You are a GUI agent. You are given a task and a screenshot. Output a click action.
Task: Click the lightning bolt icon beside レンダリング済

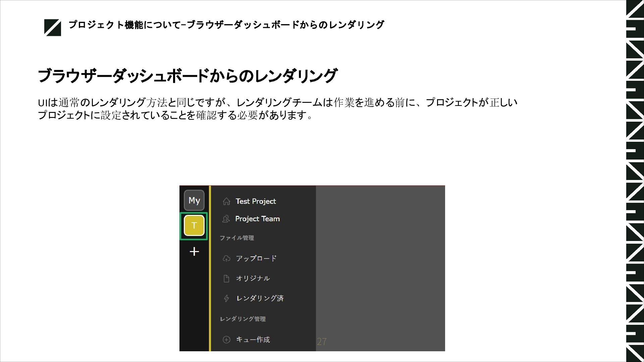coord(226,298)
